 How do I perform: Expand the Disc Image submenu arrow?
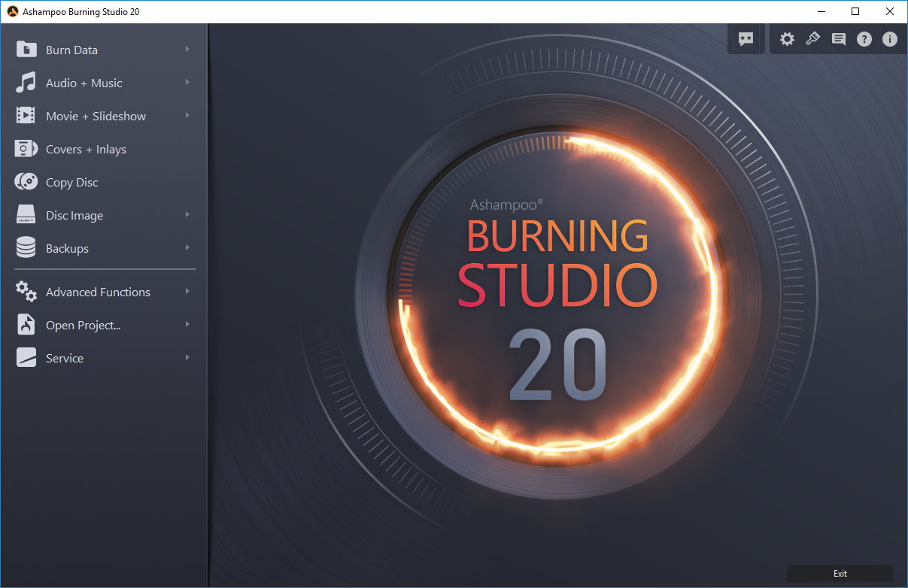(187, 215)
